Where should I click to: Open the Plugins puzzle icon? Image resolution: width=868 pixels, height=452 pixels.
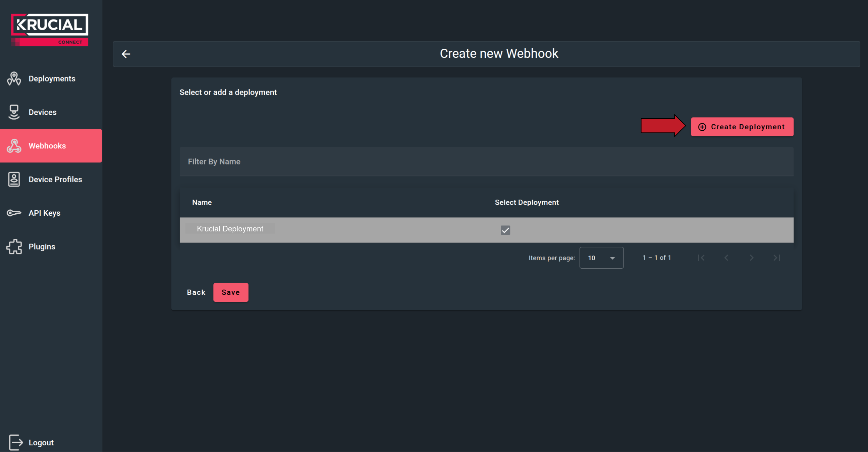14,246
